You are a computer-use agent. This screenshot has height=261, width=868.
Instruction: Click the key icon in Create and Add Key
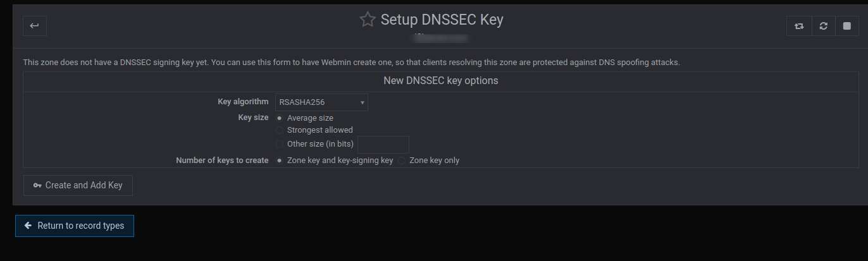(37, 186)
